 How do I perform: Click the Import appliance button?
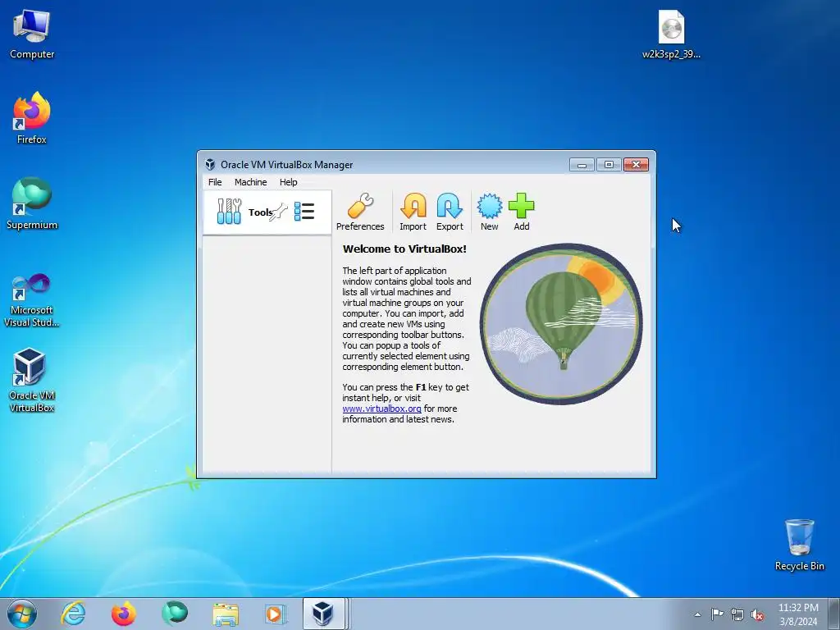(x=413, y=212)
